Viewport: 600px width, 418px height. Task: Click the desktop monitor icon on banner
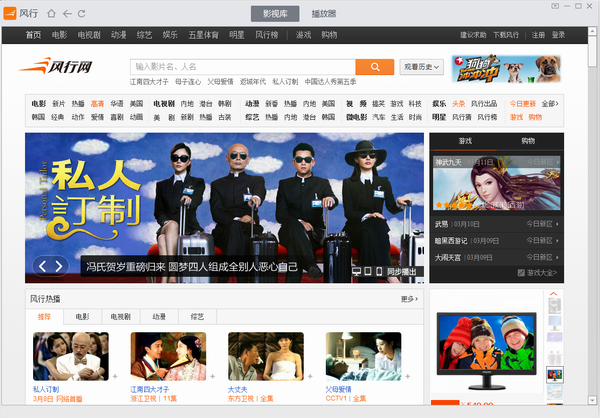356,271
